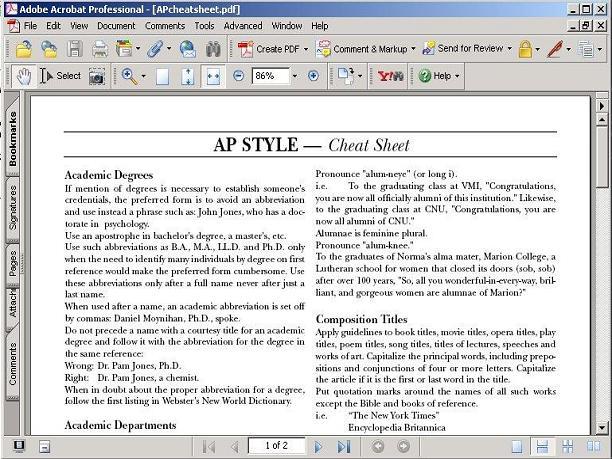The height and width of the screenshot is (459, 612).
Task: Print the document with the printer icon
Action: tap(100, 50)
